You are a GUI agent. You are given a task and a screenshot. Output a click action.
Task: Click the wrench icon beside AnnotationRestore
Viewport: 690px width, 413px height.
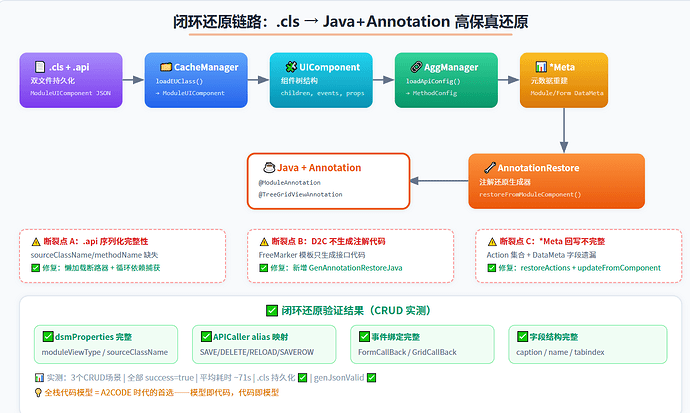(489, 168)
